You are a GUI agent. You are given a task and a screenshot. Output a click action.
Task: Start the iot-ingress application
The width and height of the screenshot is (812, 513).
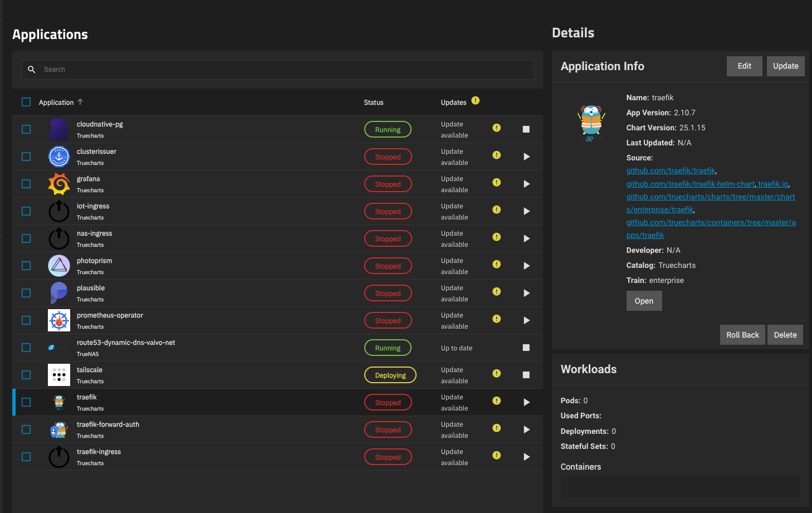[x=526, y=211]
